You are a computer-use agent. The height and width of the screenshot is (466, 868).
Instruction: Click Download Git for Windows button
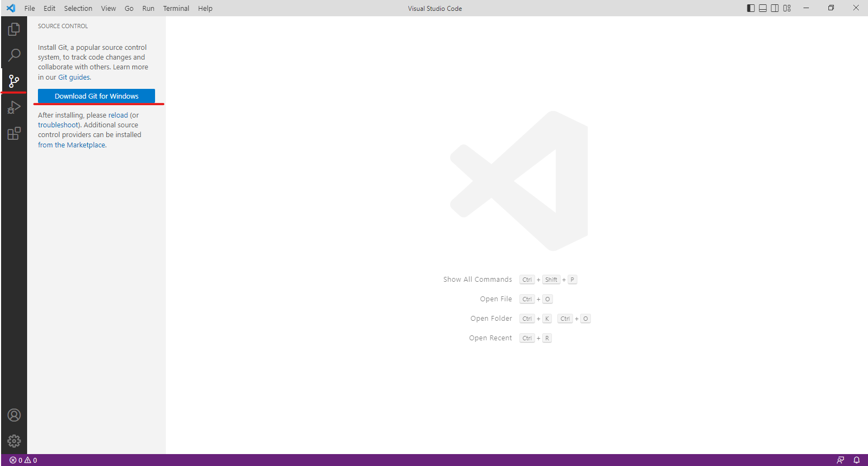click(97, 96)
